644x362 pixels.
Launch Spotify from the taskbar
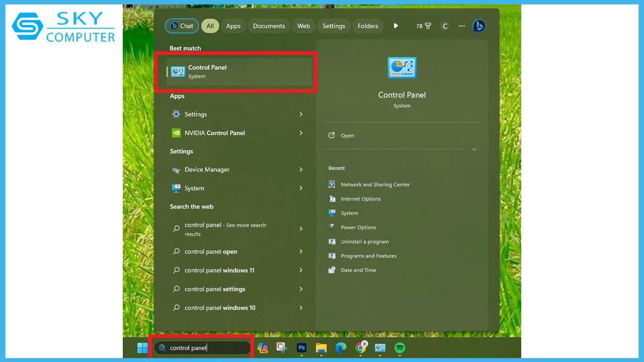(x=399, y=348)
